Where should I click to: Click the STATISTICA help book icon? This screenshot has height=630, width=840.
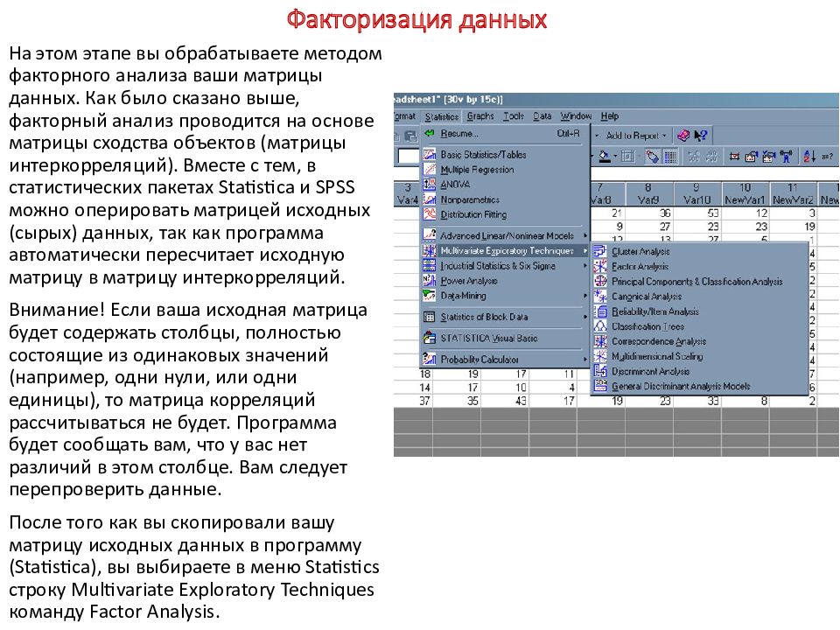(683, 136)
